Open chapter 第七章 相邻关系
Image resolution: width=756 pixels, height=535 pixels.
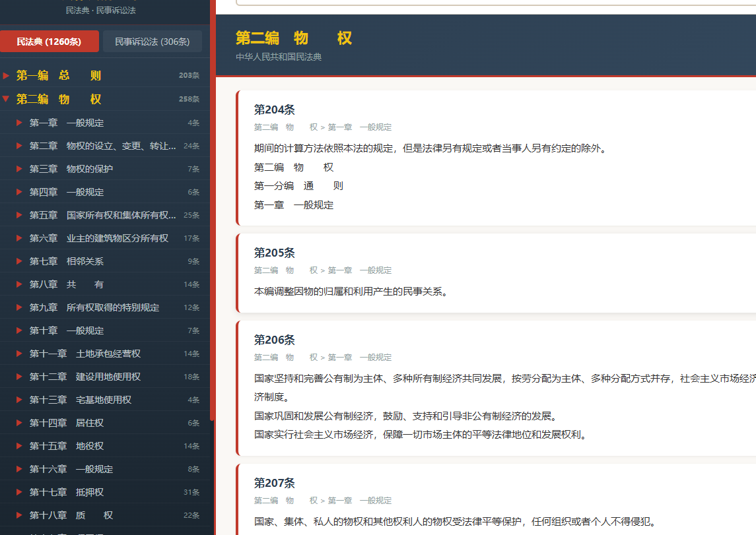67,261
